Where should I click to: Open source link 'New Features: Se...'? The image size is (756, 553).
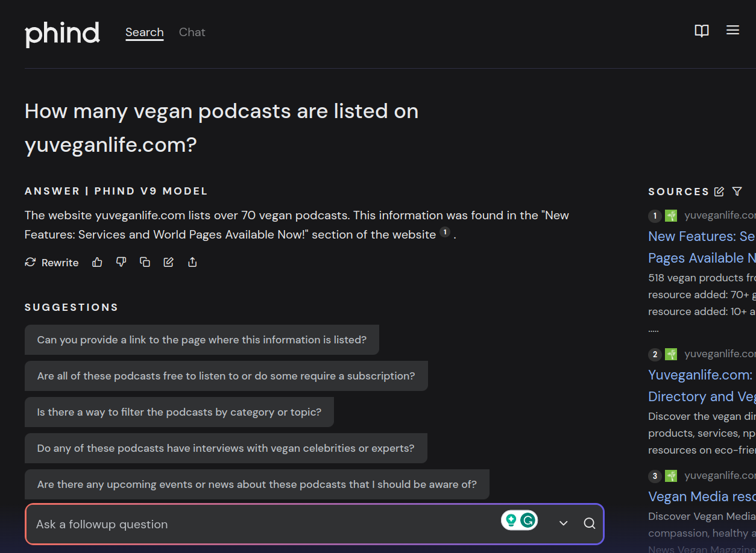pyautogui.click(x=702, y=247)
